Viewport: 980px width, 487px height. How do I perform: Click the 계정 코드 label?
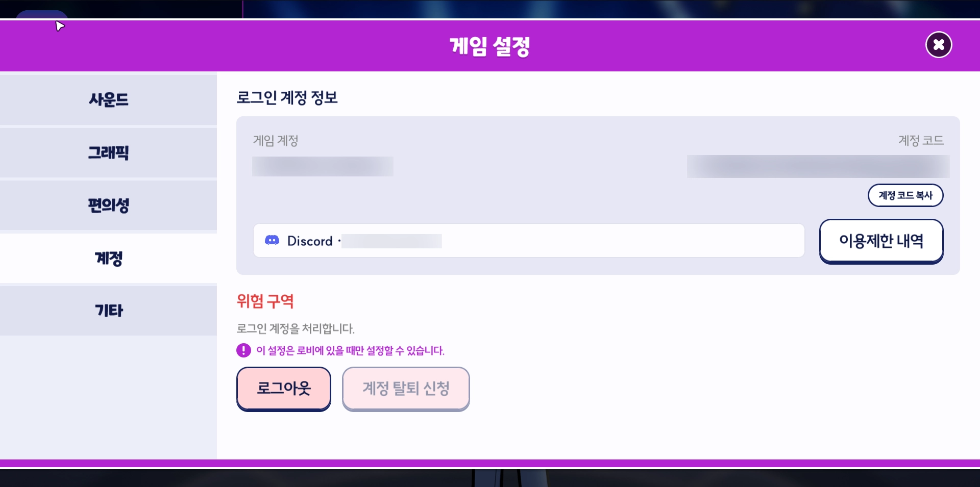pos(921,140)
